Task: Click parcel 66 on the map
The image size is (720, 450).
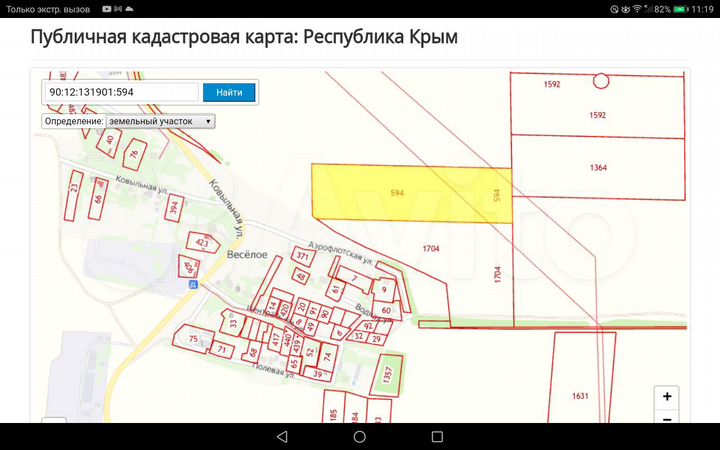Action: click(98, 198)
